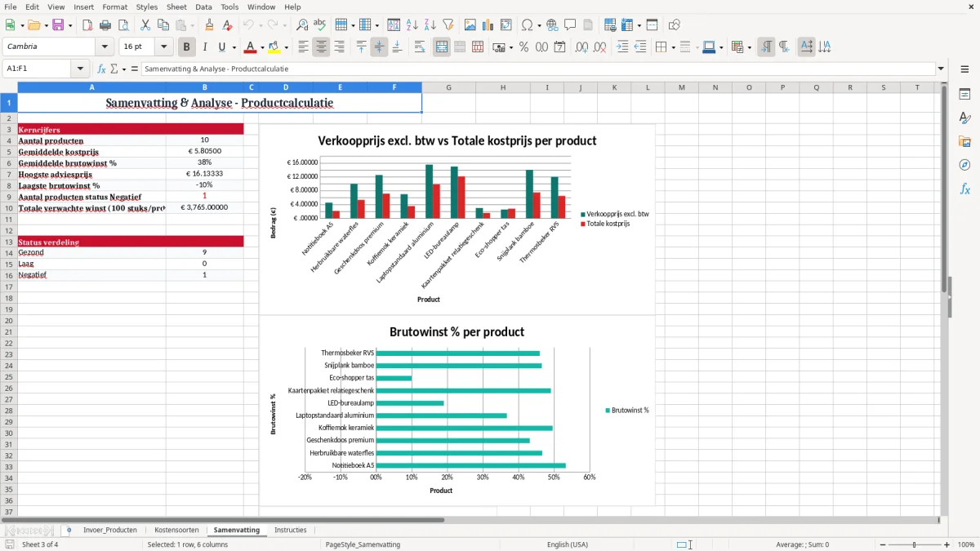Insert an image via toolbar icon

point(470,25)
